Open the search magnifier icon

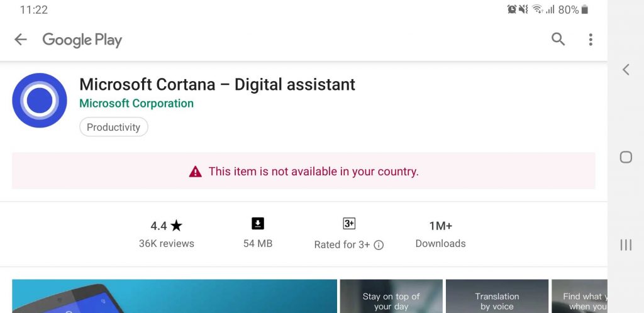558,40
